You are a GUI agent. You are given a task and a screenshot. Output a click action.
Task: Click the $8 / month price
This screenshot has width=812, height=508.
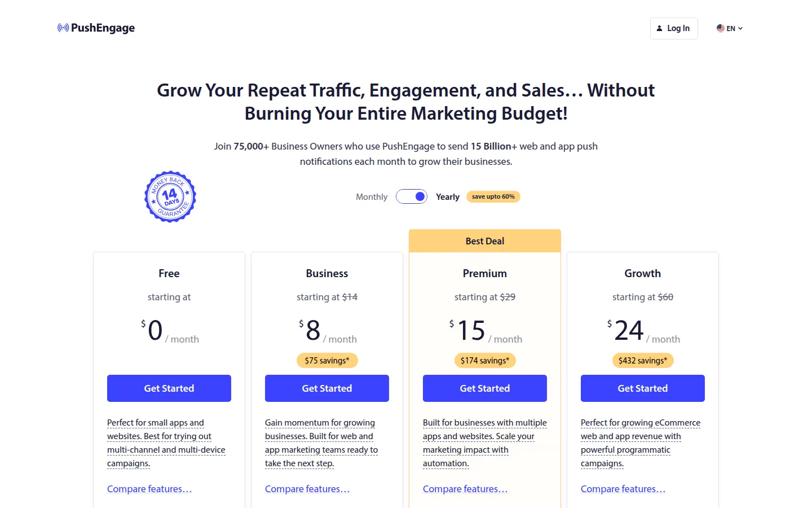point(328,331)
